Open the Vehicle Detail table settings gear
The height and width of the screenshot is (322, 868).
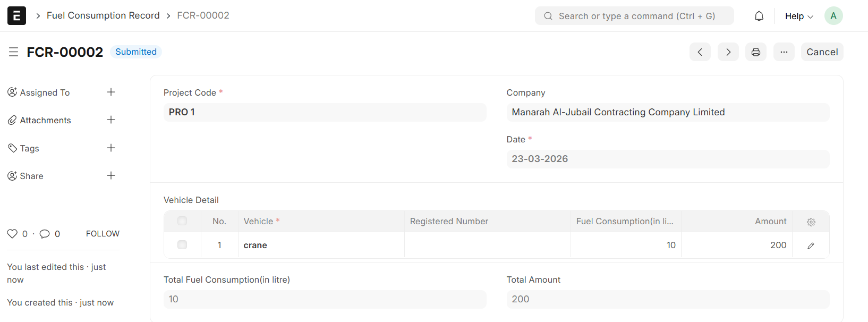(x=811, y=222)
